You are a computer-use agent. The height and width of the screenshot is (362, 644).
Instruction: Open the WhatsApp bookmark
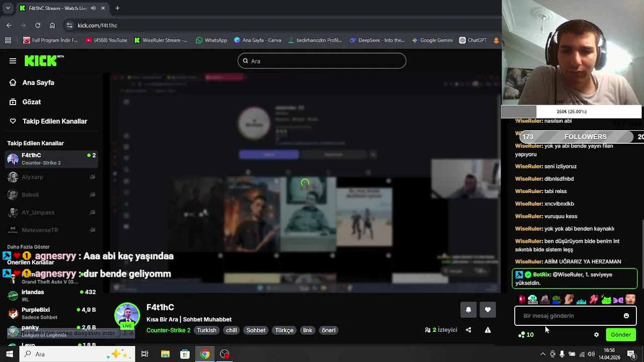(x=211, y=40)
